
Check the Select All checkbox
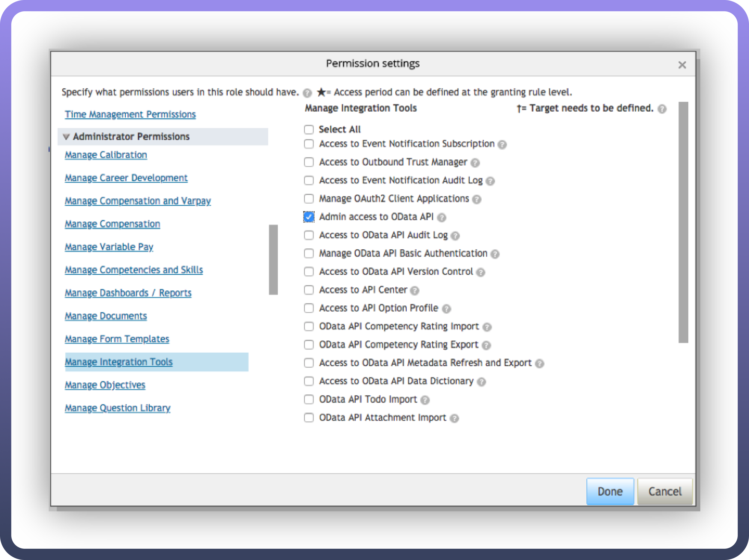[309, 129]
